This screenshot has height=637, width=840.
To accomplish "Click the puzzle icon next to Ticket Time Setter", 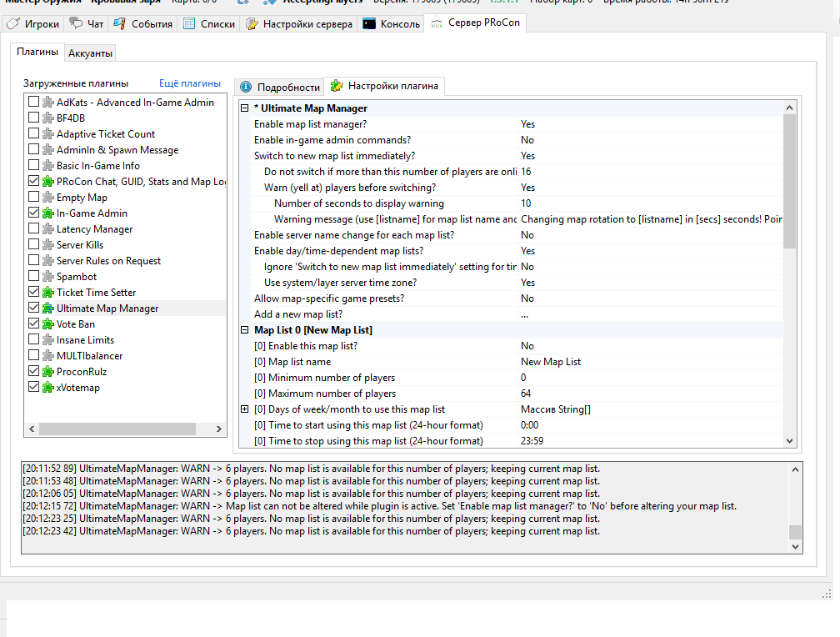I will 47,293.
